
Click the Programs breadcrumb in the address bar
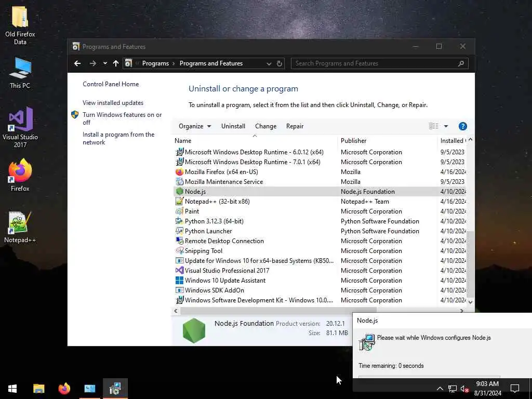(155, 63)
